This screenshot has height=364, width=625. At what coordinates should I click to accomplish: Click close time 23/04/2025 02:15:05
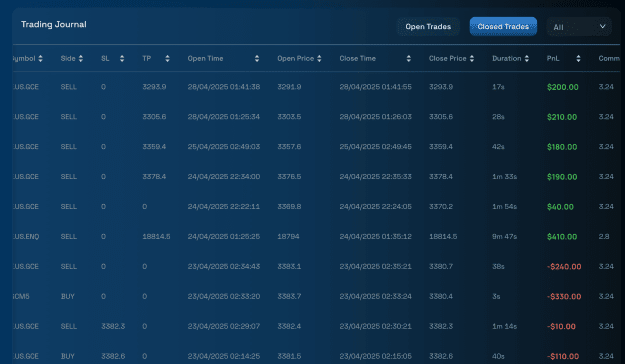[x=375, y=356]
